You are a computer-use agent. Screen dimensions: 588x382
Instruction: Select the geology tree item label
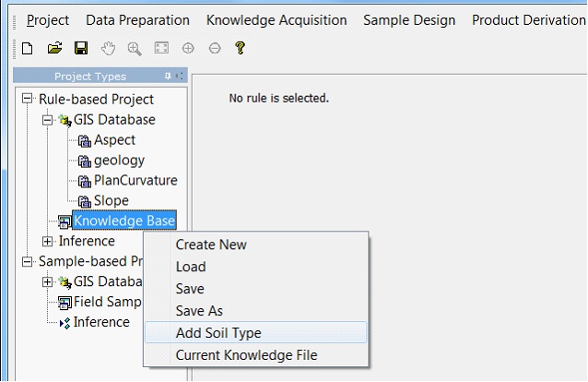(119, 161)
